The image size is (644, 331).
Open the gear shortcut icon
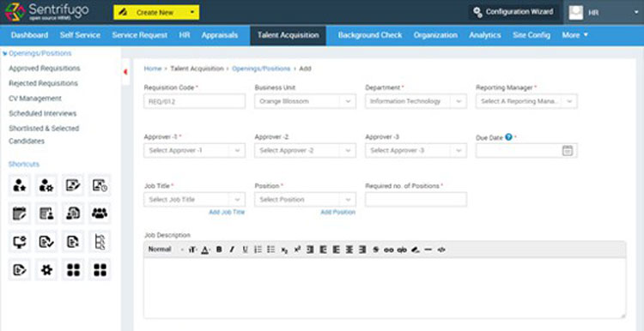[46, 269]
